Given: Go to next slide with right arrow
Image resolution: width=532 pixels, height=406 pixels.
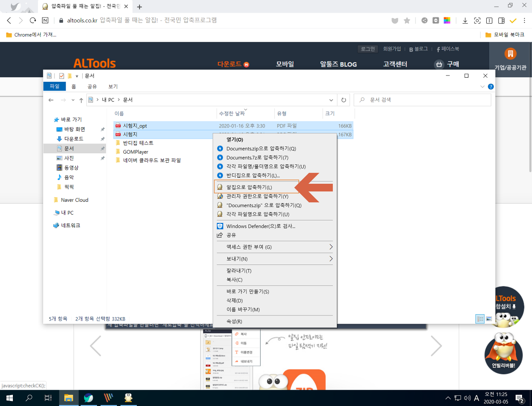Looking at the screenshot, I should pos(436,345).
